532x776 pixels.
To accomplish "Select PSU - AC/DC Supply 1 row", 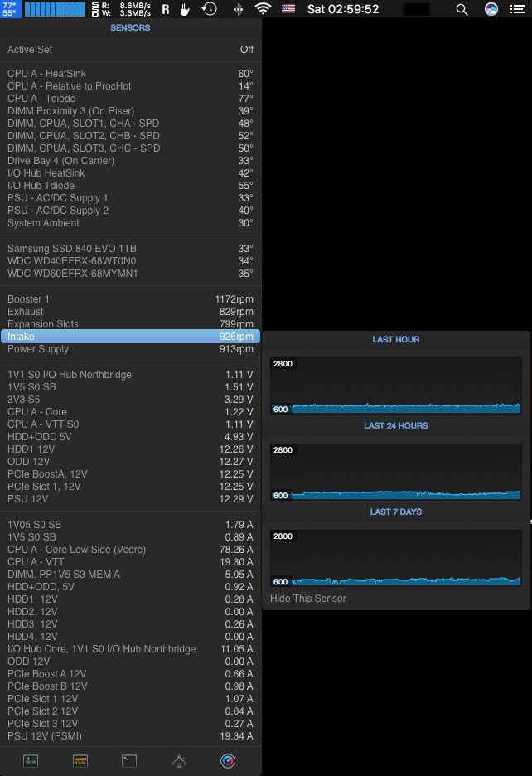I will coord(131,198).
